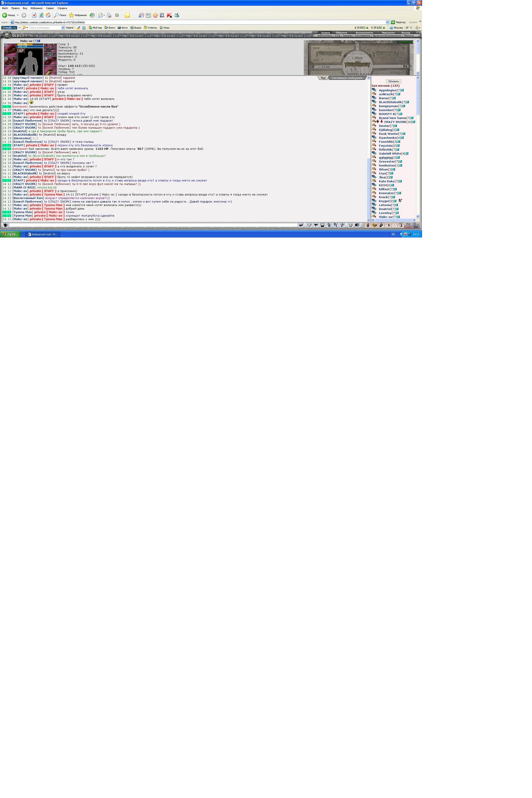Click player name CRAZY SNORK in list
Image resolution: width=532 pixels, height=798 pixels.
click(395, 122)
